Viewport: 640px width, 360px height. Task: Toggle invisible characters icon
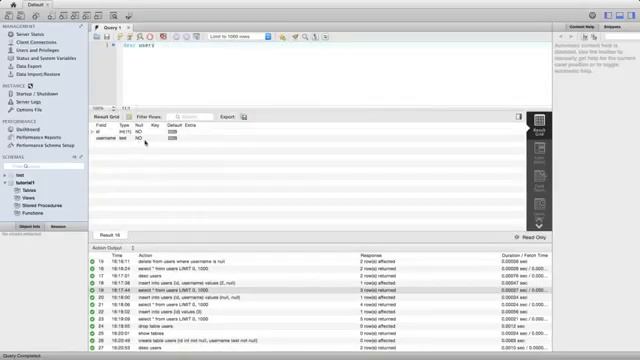316,37
